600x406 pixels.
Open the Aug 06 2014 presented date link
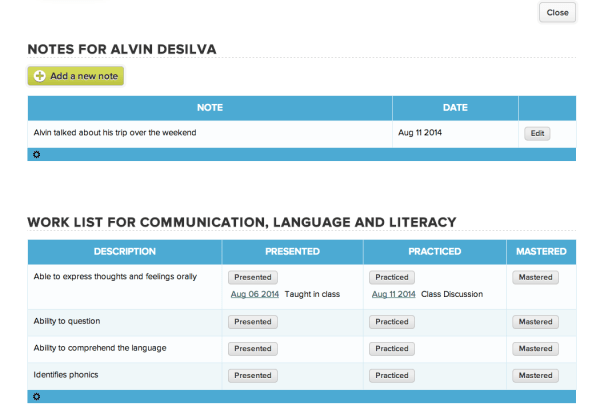pyautogui.click(x=253, y=294)
